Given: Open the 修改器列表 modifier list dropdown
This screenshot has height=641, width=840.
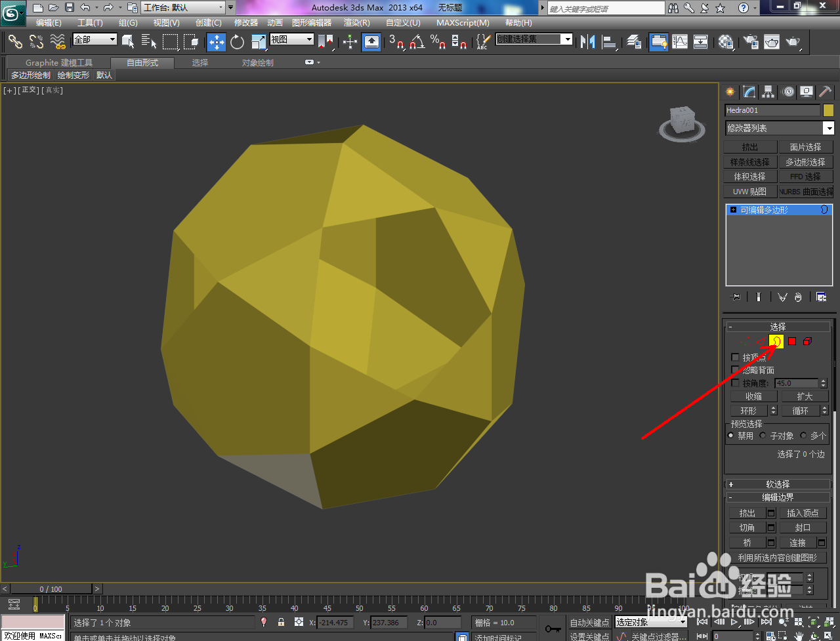Looking at the screenshot, I should [780, 128].
